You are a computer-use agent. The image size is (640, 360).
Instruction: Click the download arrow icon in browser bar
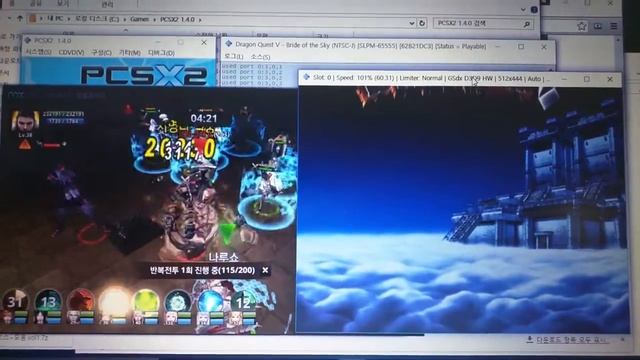(x=529, y=339)
